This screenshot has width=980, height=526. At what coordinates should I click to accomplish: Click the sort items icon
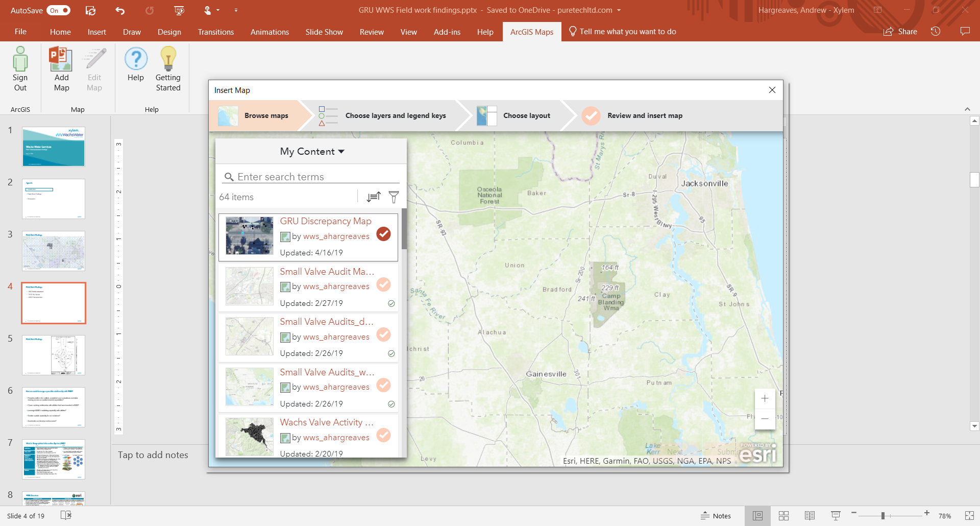pyautogui.click(x=374, y=197)
